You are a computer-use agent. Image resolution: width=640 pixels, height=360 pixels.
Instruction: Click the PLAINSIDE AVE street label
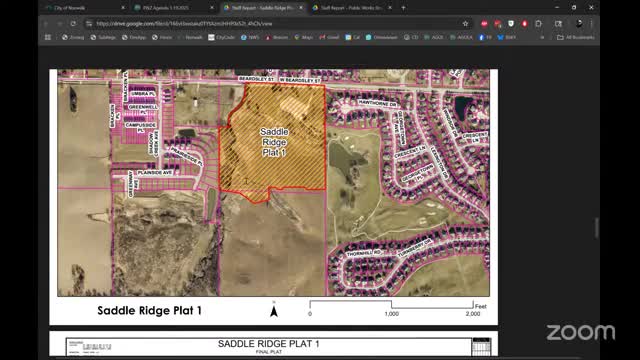[155, 173]
